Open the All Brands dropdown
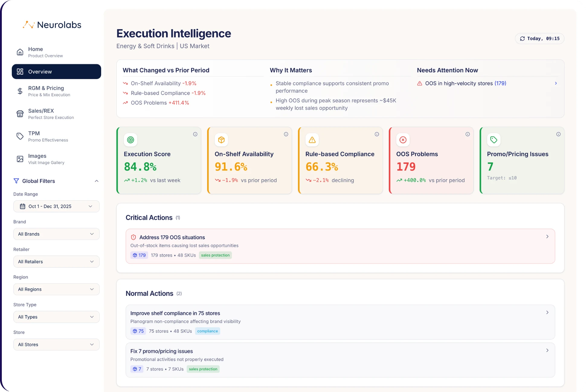The width and height of the screenshot is (586, 392). tap(56, 234)
